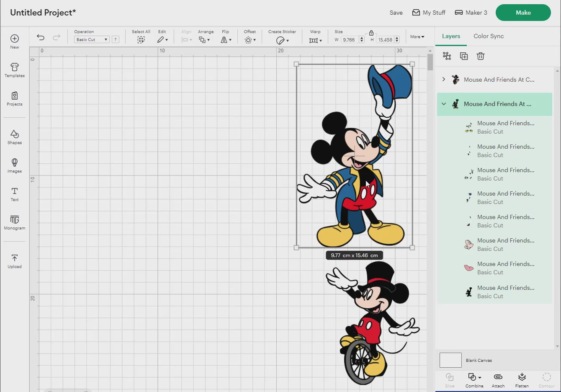This screenshot has width=561, height=392.
Task: Collapse the selected Mouse And Friends group
Action: 444,104
